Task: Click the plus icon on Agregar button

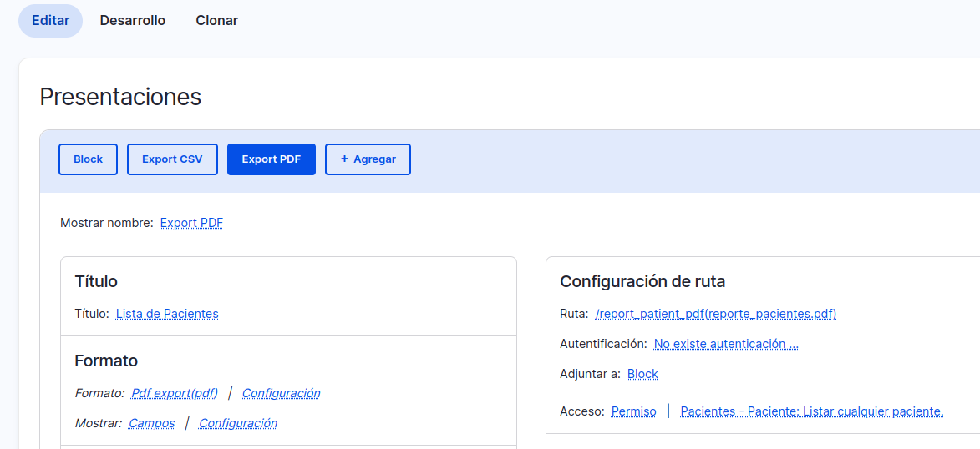Action: coord(344,159)
